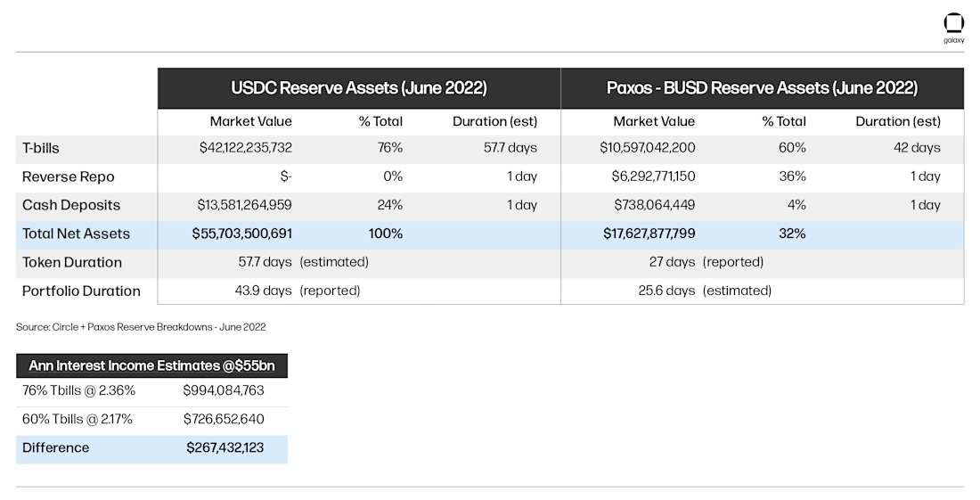This screenshot has width=980, height=500.
Task: Click the source citation text below table
Action: coord(141,327)
